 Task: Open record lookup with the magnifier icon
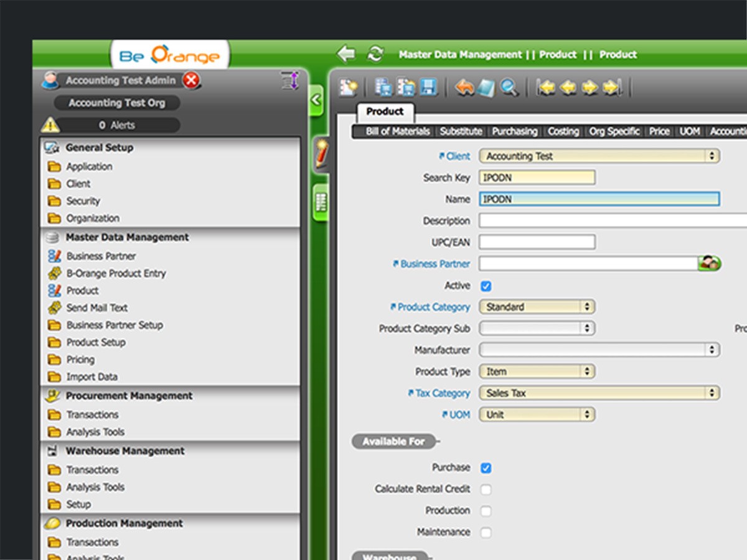[x=510, y=88]
